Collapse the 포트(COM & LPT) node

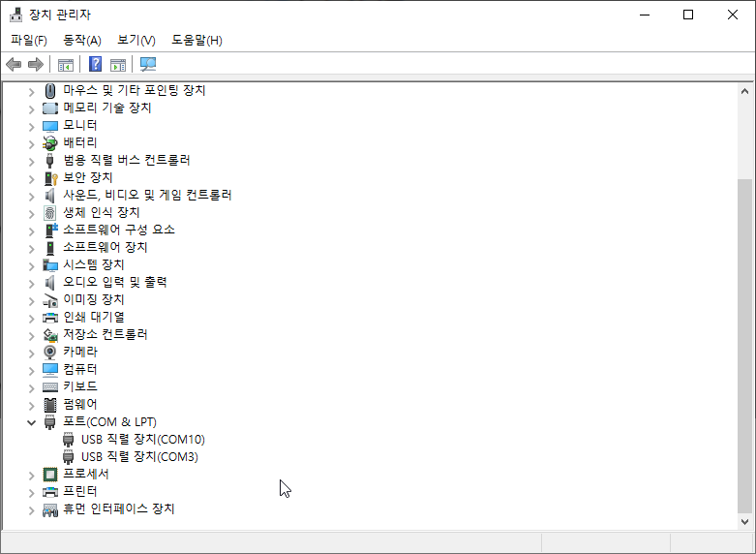pyautogui.click(x=31, y=422)
